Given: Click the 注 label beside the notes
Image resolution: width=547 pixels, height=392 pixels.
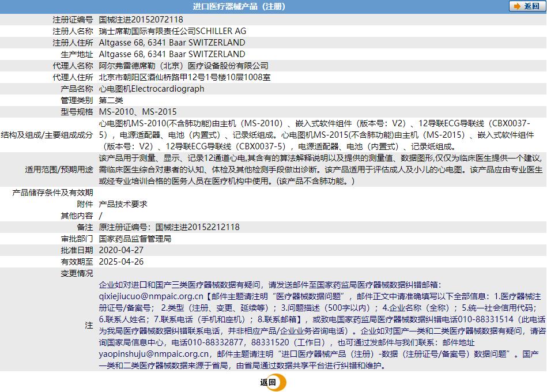Looking at the screenshot, I should tap(89, 325).
